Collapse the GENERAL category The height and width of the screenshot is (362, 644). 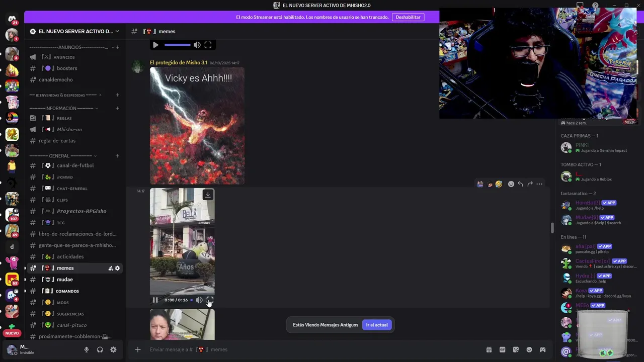pos(63,156)
